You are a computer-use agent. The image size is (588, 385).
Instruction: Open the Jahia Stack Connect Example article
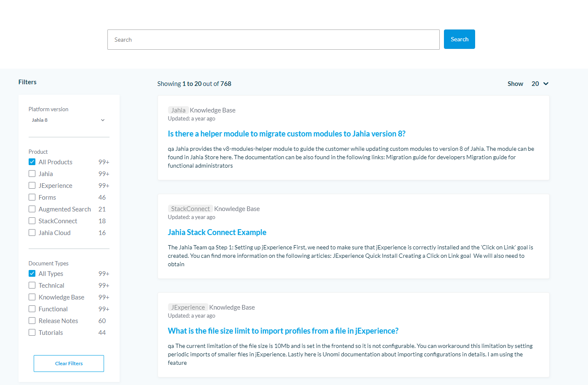pos(217,232)
